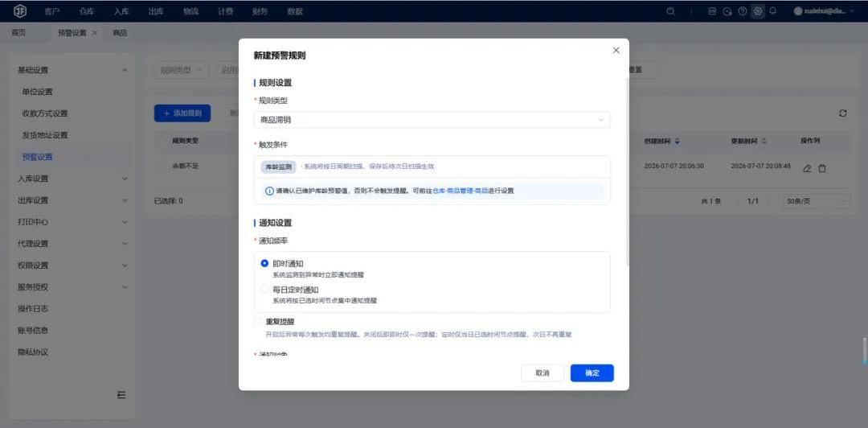Click the app logo in the top bar
The image size is (868, 428).
pyautogui.click(x=19, y=11)
